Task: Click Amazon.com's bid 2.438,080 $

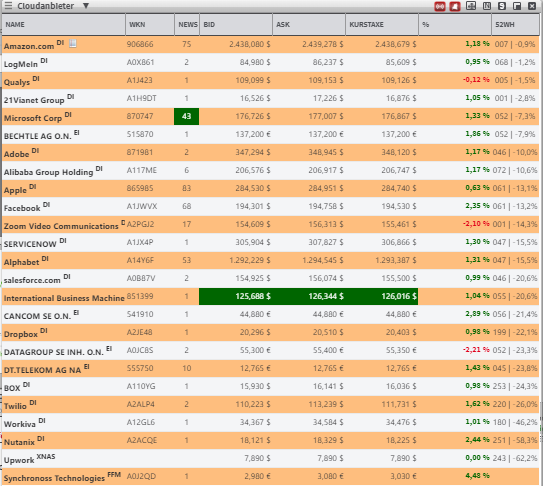Action: (250, 44)
